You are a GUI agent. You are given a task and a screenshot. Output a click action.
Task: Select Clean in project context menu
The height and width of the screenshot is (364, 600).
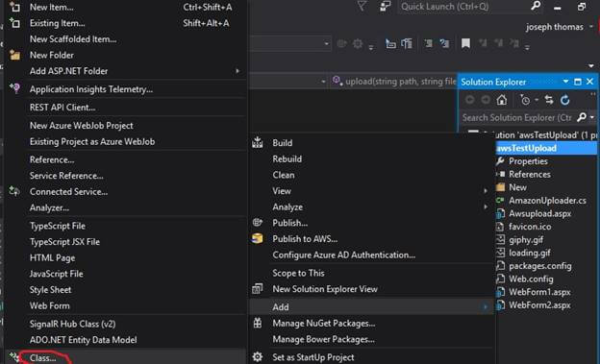pos(283,175)
